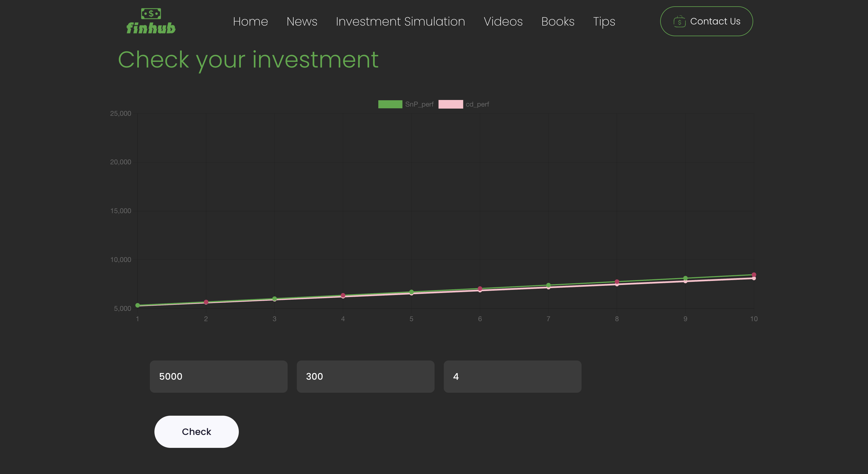
Task: Click the chart data point at year 10
Action: 753,275
